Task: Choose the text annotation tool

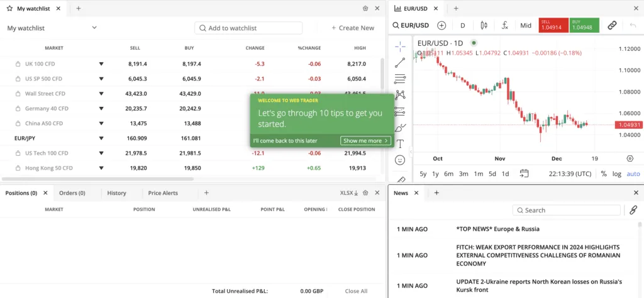Action: click(400, 144)
